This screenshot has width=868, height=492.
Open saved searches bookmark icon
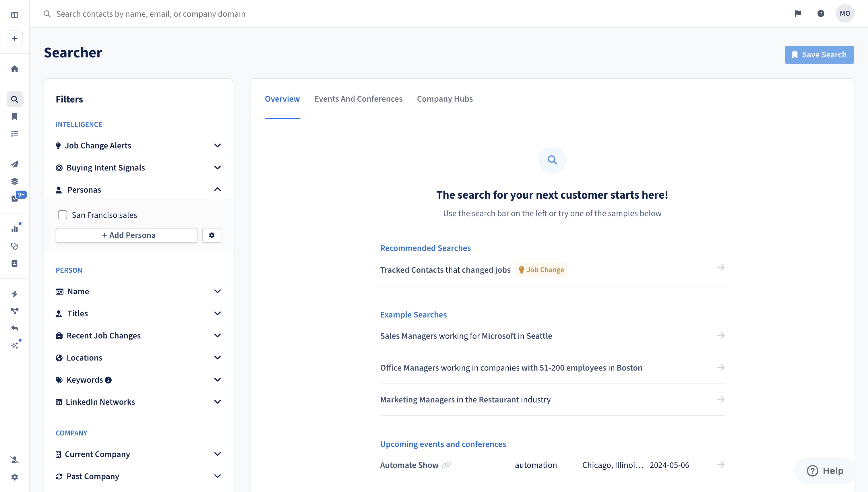tap(15, 117)
